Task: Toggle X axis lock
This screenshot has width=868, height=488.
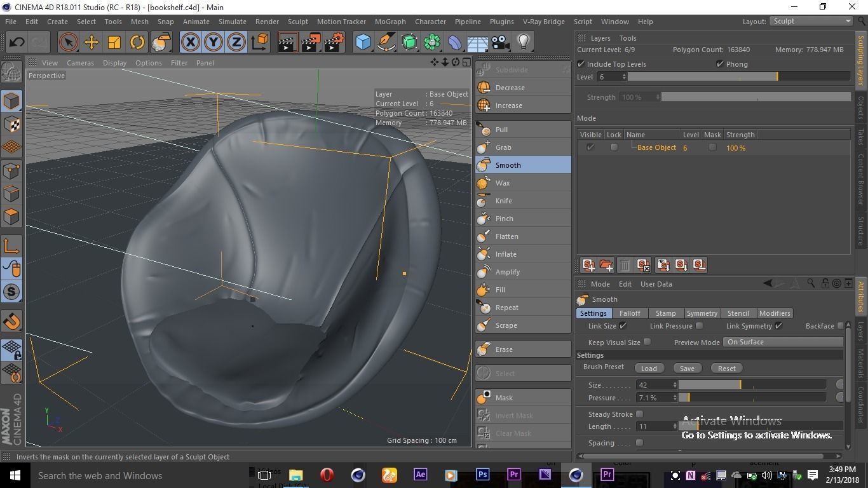Action: tap(190, 43)
